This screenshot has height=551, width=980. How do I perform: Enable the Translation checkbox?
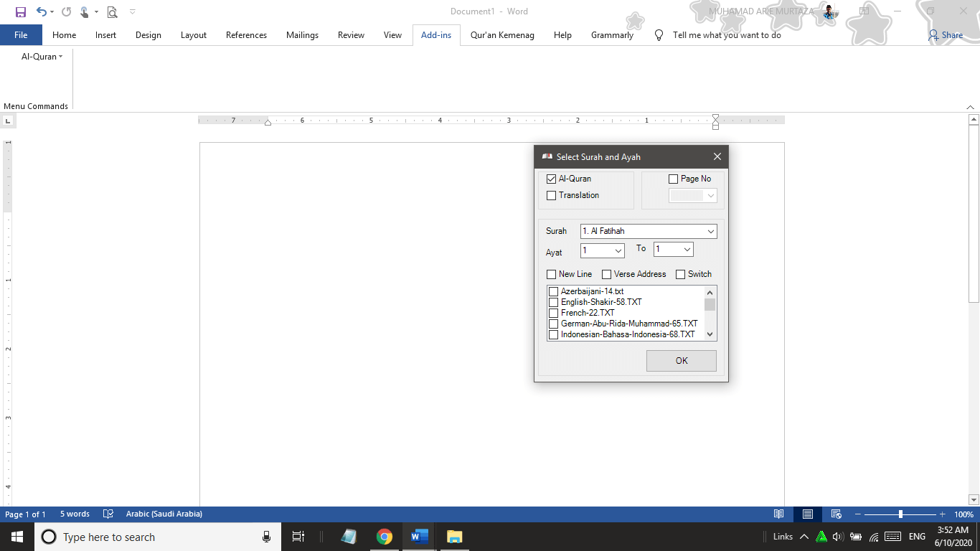pyautogui.click(x=552, y=195)
